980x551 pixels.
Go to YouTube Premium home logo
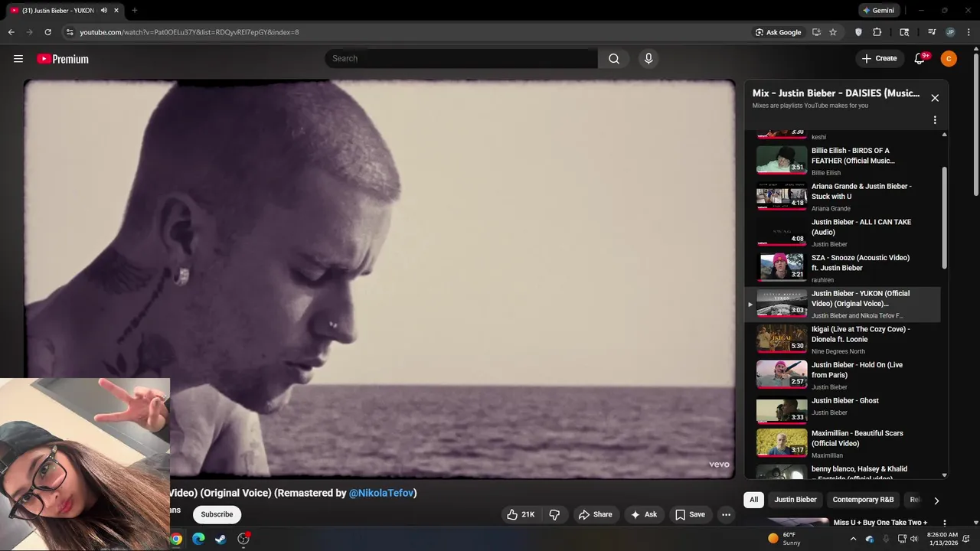[63, 59]
